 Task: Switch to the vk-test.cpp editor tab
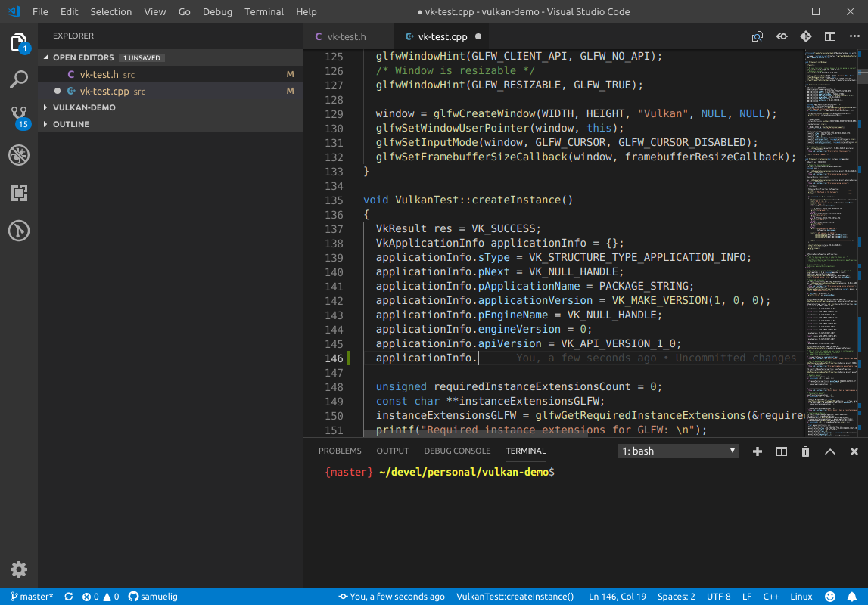click(x=443, y=36)
